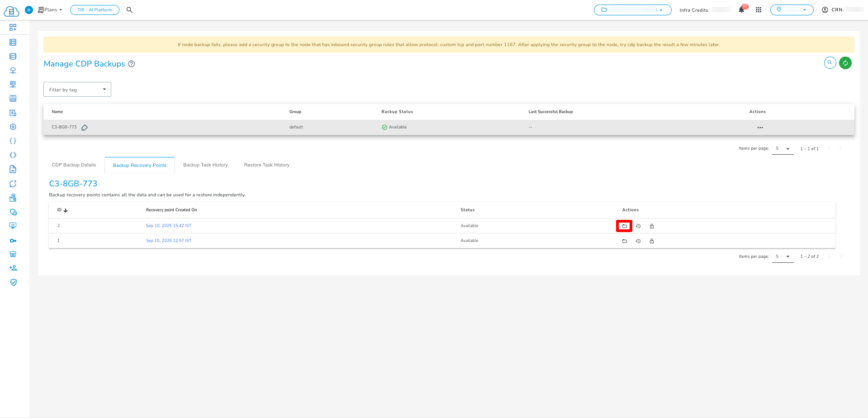Open recovery point Sep 10, 2025 15:42 IST

[168, 226]
